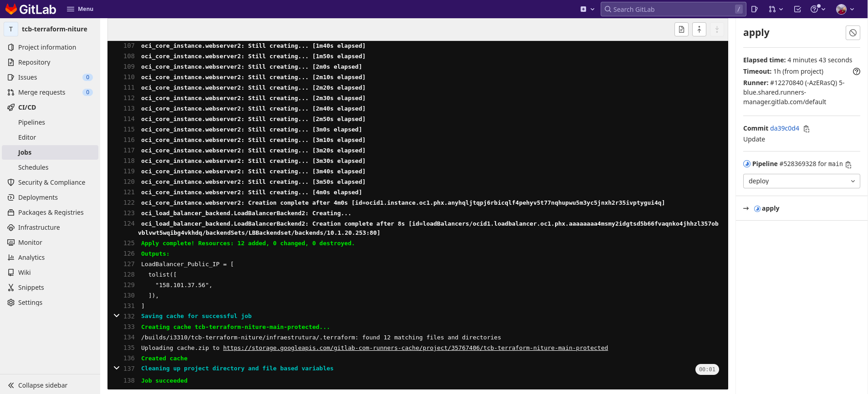
Task: Click the Issues count badge 0
Action: (88, 77)
